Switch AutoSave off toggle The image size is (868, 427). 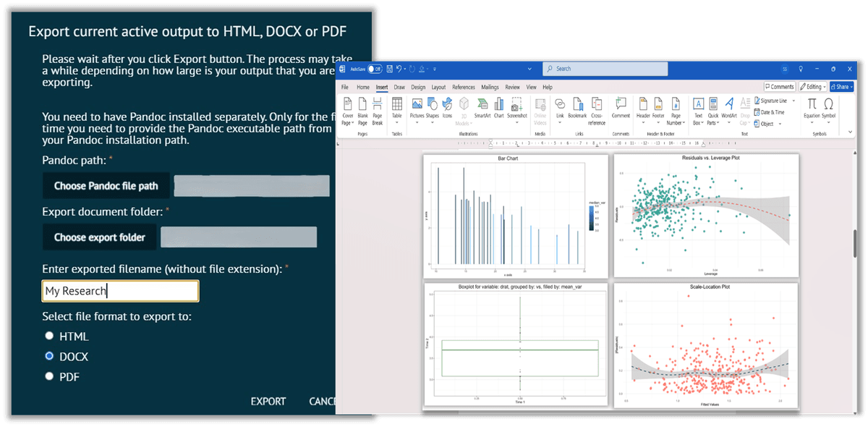(375, 69)
